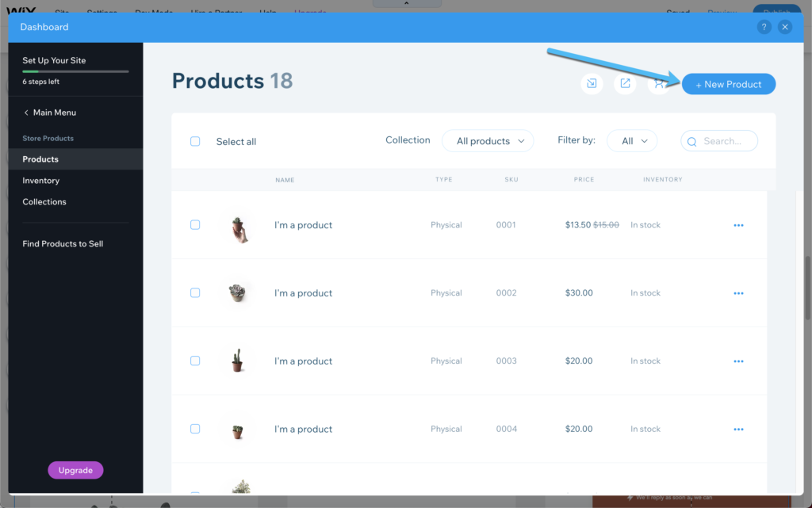Image resolution: width=812 pixels, height=508 pixels.
Task: Open more actions for SKU 0002 row
Action: pos(738,293)
